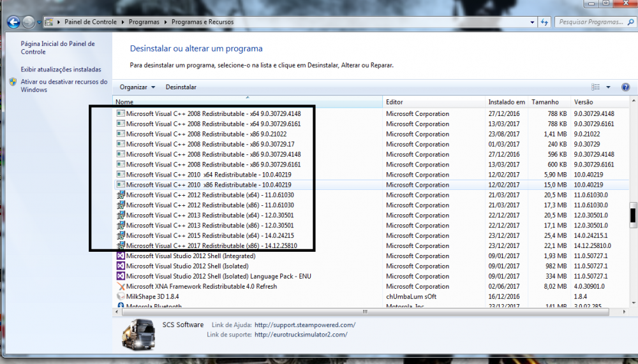The height and width of the screenshot is (364, 638).
Task: Click version 14.12.25810.0 cell
Action: [593, 246]
